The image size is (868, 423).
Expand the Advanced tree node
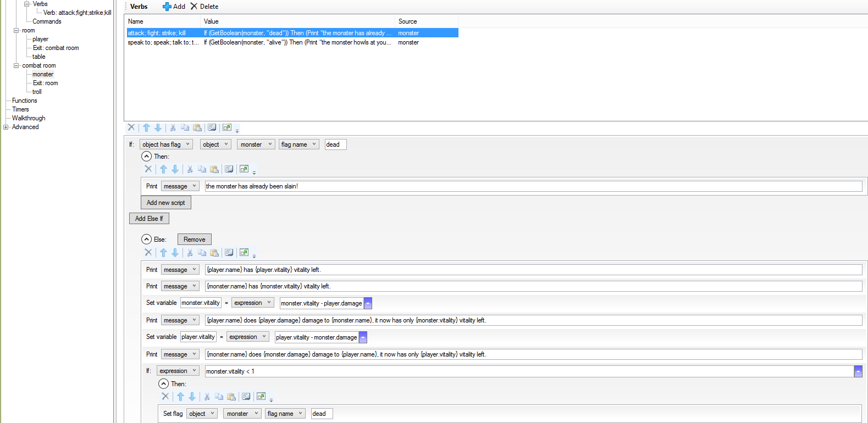6,127
